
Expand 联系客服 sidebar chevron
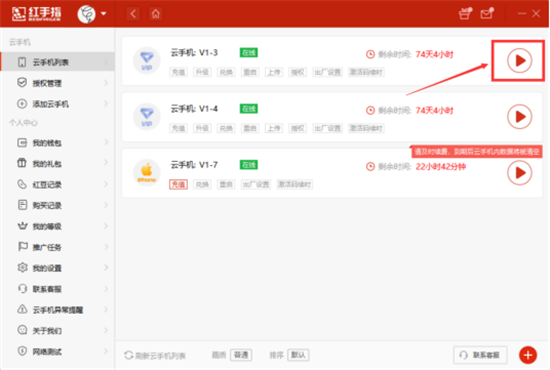tap(106, 289)
